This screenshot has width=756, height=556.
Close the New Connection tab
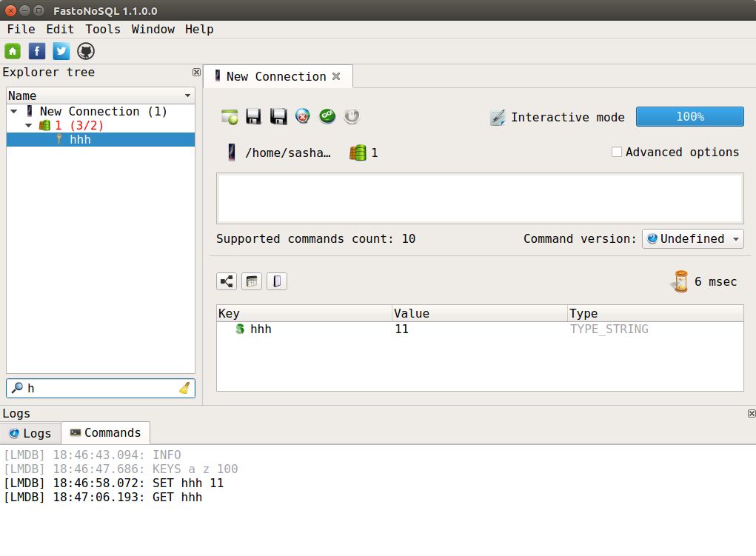click(337, 76)
